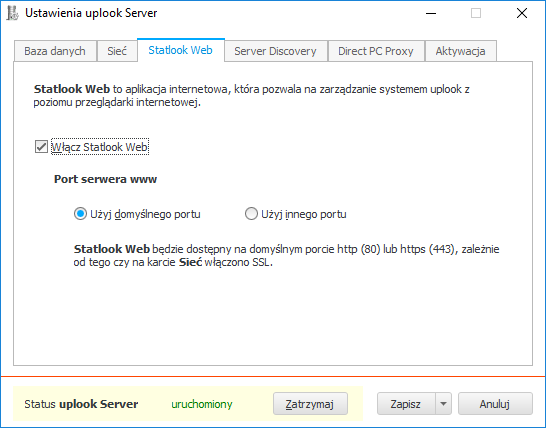
Task: Switch to the Aktywacja tab
Action: point(460,51)
